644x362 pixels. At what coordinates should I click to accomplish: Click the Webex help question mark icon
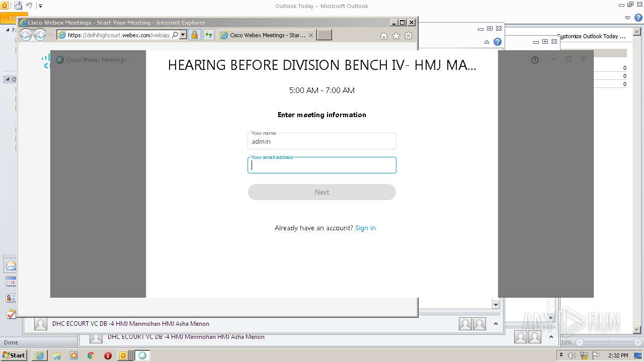(x=535, y=59)
